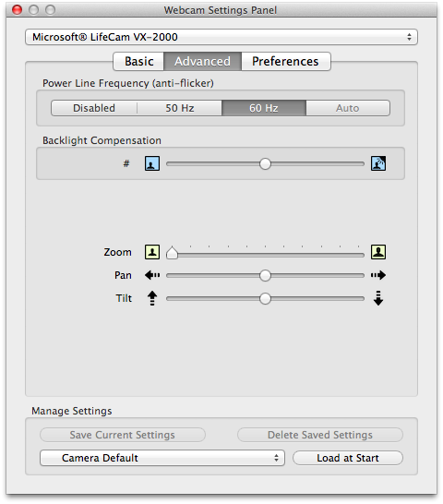Click the tilt down arrow icon
This screenshot has height=504, width=443.
click(378, 298)
